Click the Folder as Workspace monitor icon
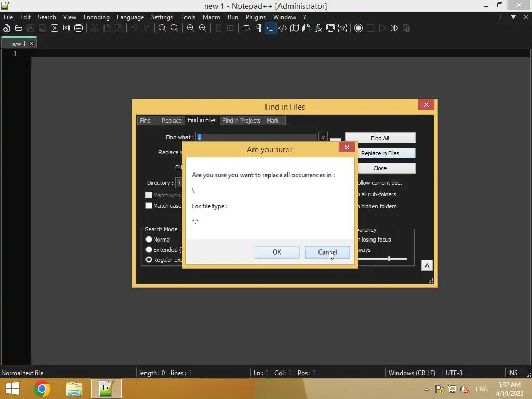The image size is (532, 399). (x=330, y=28)
